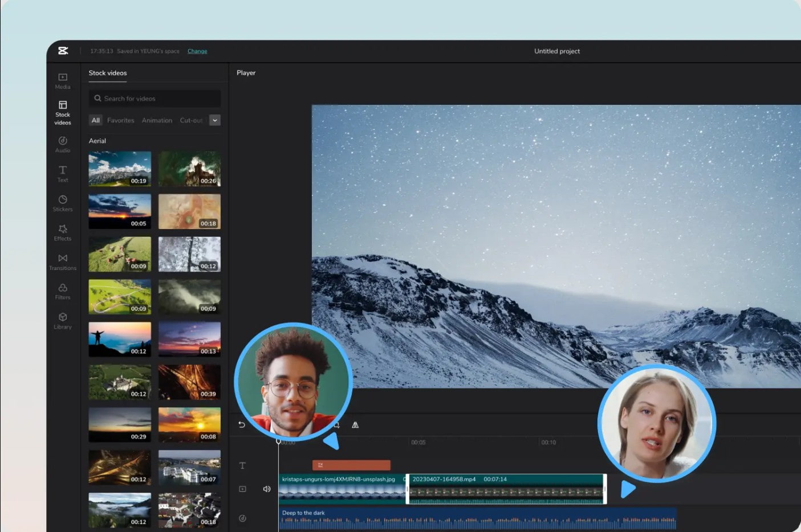The image size is (801, 532).
Task: Select the snowy trees 00:12 thumbnail
Action: [189, 254]
